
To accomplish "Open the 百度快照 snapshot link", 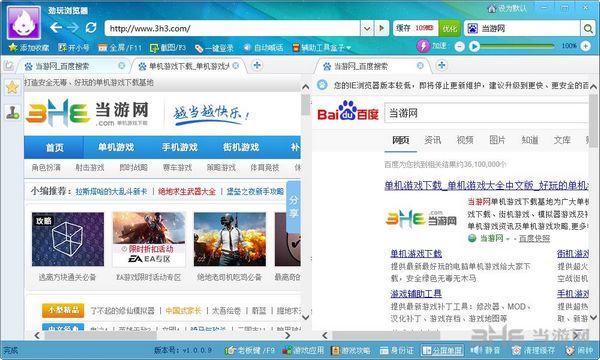I will click(x=534, y=239).
